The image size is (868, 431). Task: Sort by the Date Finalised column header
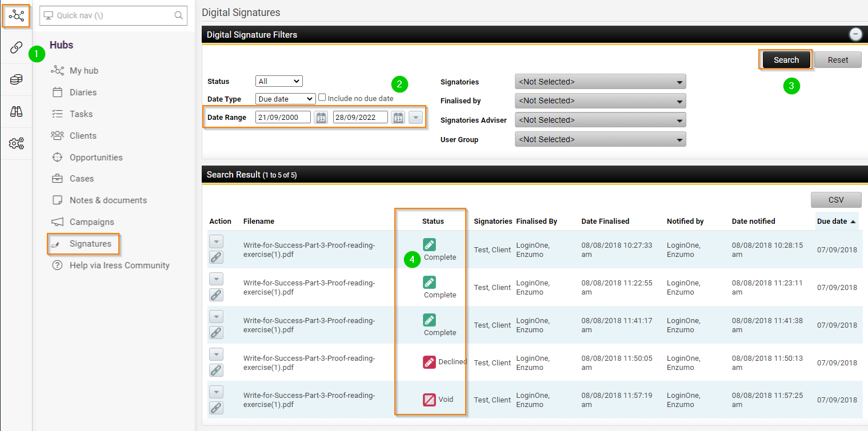click(605, 221)
